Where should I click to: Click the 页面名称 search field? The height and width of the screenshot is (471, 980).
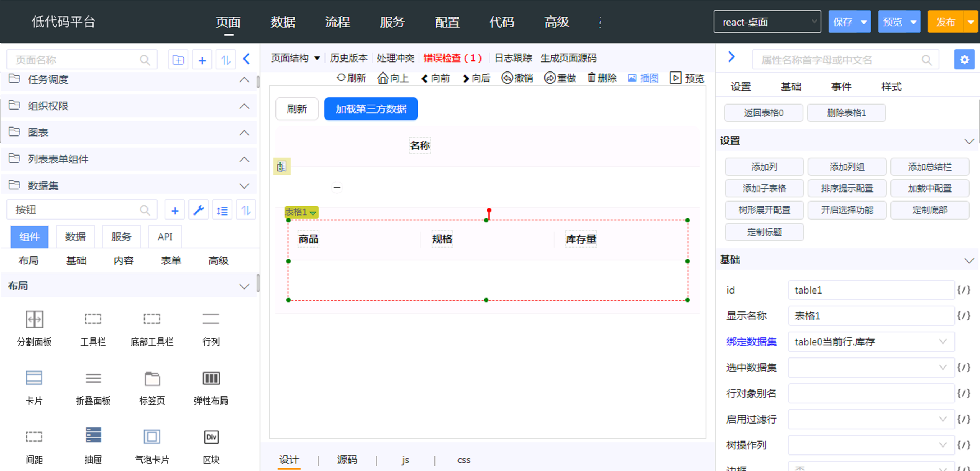(x=82, y=60)
